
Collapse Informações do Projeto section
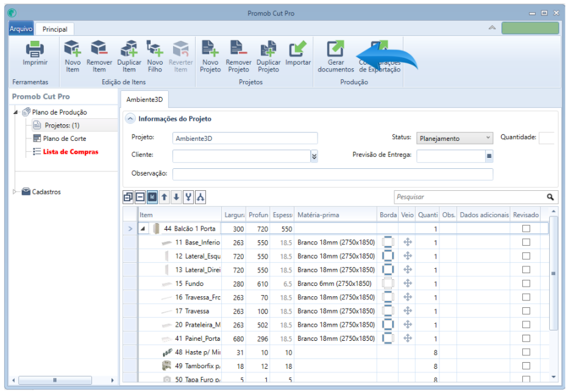(130, 119)
